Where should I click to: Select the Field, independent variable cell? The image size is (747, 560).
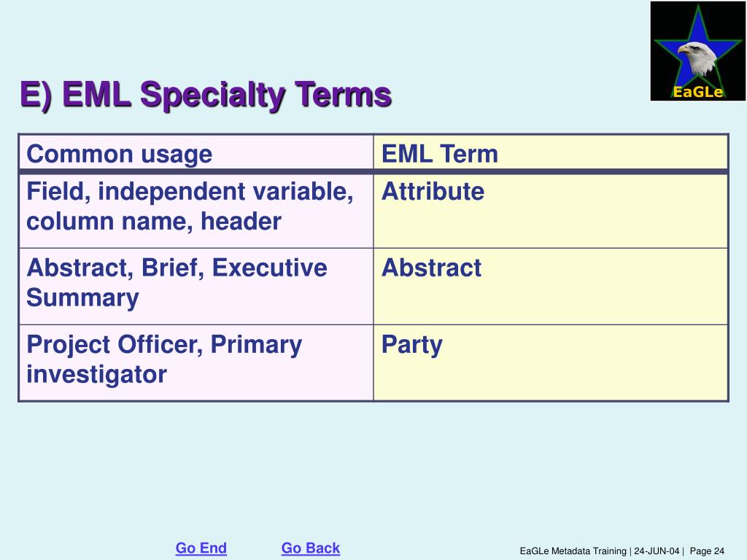tap(196, 211)
